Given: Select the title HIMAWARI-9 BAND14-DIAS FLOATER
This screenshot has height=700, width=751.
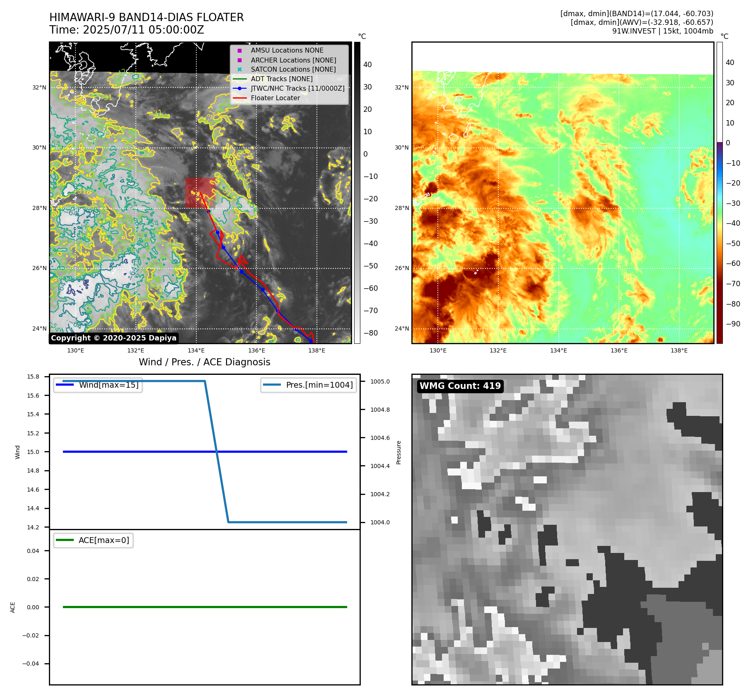Looking at the screenshot, I should (x=147, y=17).
